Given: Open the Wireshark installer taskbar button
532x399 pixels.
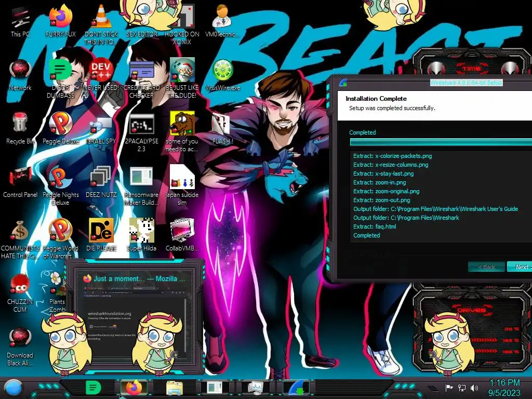Looking at the screenshot, I should click(x=297, y=388).
